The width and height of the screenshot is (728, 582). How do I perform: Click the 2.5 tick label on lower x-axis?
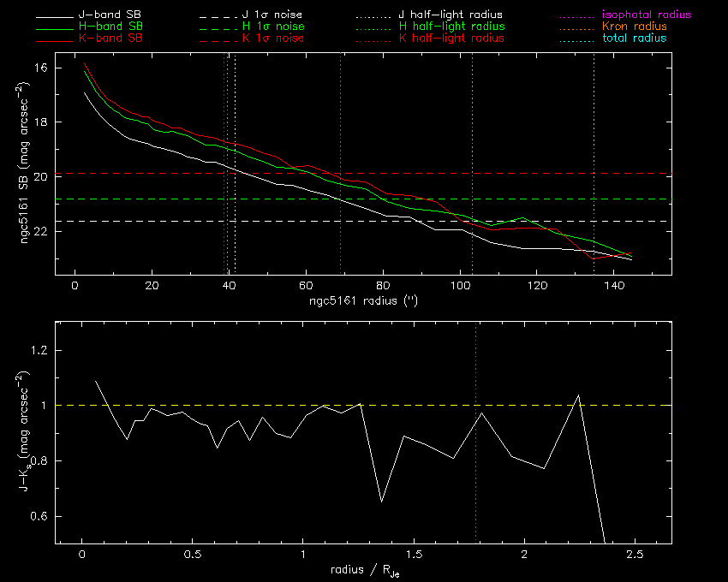pos(635,555)
